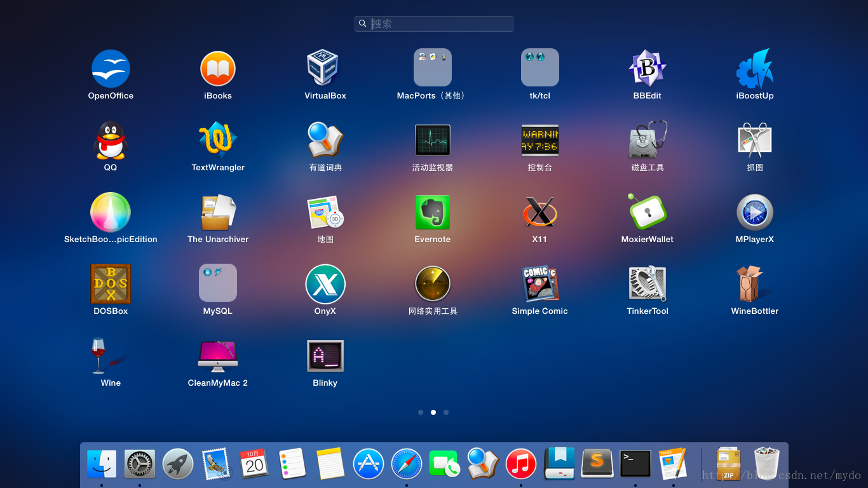Launch 磁盘工具 Disk Utility
The image size is (868, 488).
coord(648,139)
